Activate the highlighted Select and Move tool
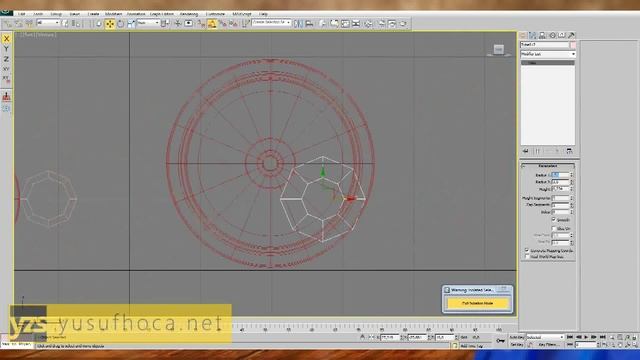Screen dimensions: 640x360 tap(110, 24)
